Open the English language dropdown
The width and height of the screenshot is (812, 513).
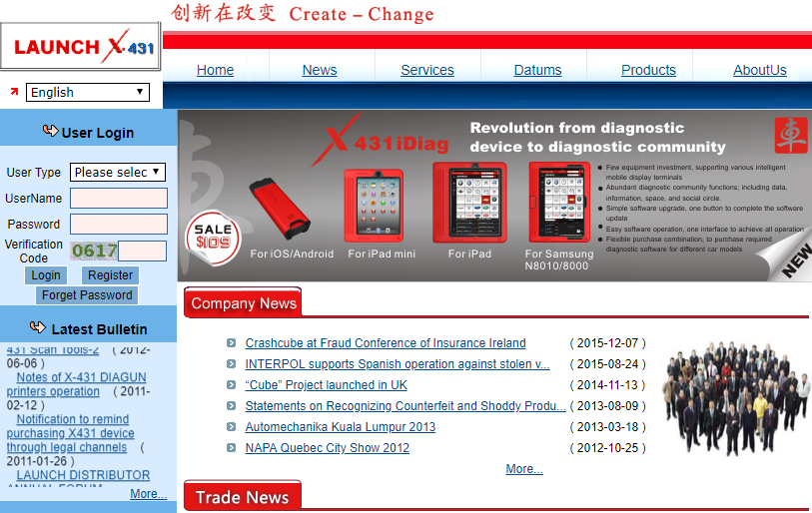click(88, 92)
